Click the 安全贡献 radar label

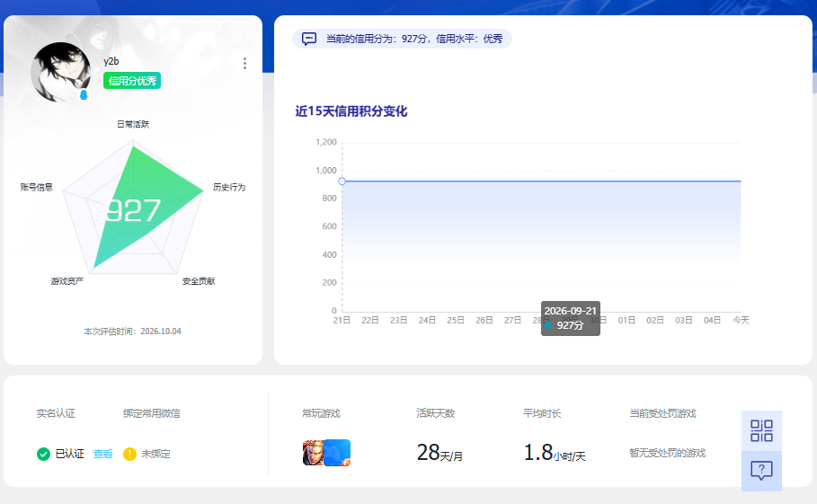(199, 281)
